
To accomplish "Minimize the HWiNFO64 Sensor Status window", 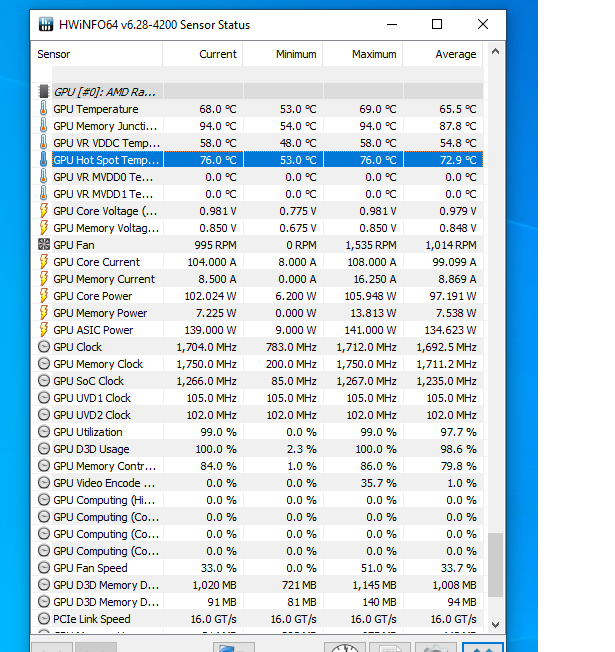I will point(392,24).
